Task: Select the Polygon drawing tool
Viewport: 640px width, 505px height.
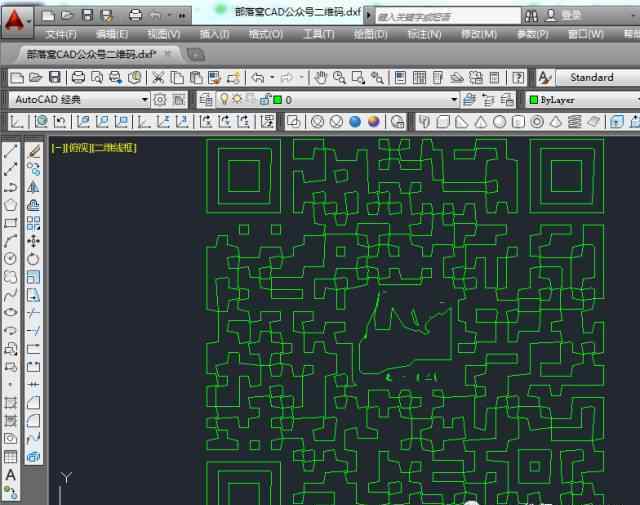Action: click(x=11, y=205)
